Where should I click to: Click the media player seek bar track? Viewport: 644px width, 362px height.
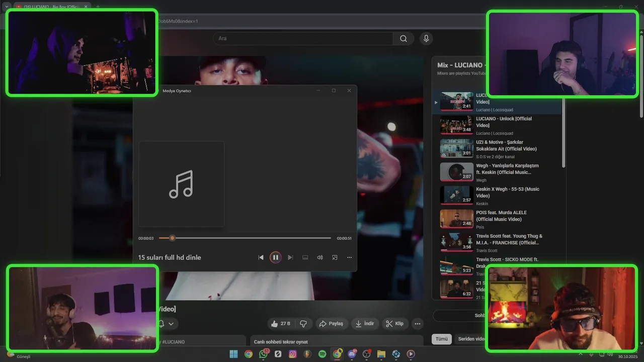click(245, 238)
